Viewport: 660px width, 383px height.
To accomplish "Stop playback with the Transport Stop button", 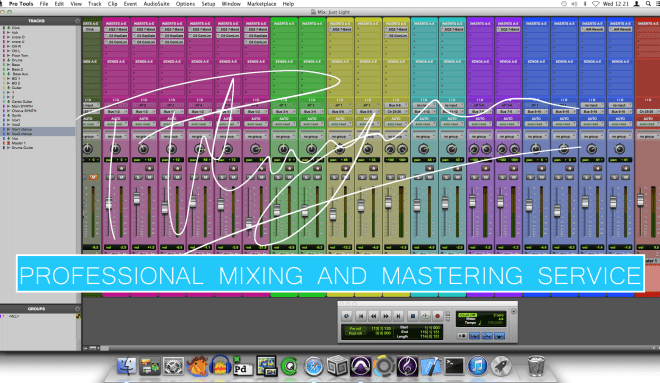I will point(412,316).
